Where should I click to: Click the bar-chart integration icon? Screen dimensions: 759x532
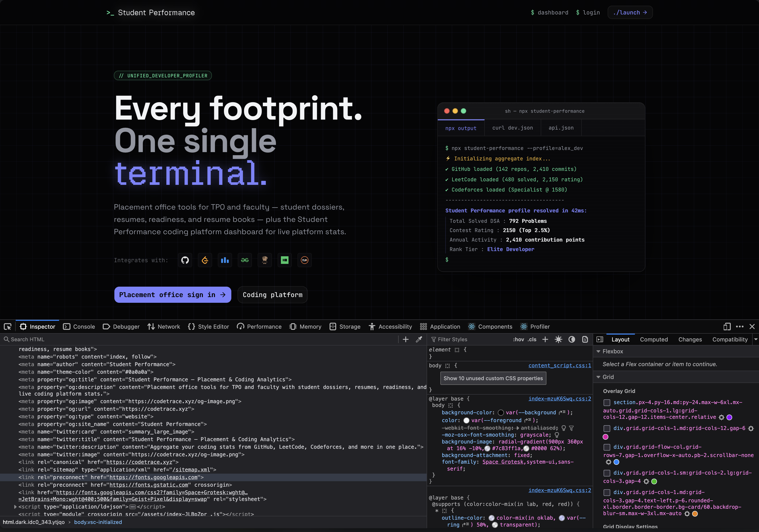tap(225, 260)
